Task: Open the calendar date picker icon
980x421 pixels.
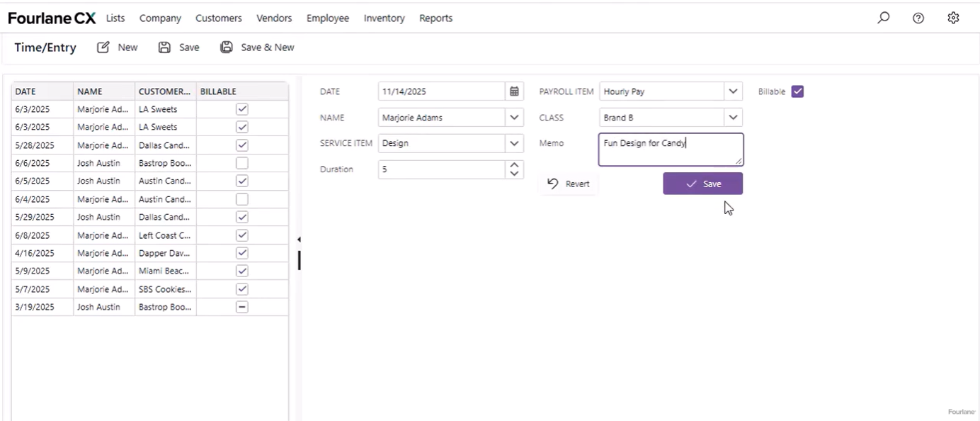Action: tap(515, 91)
